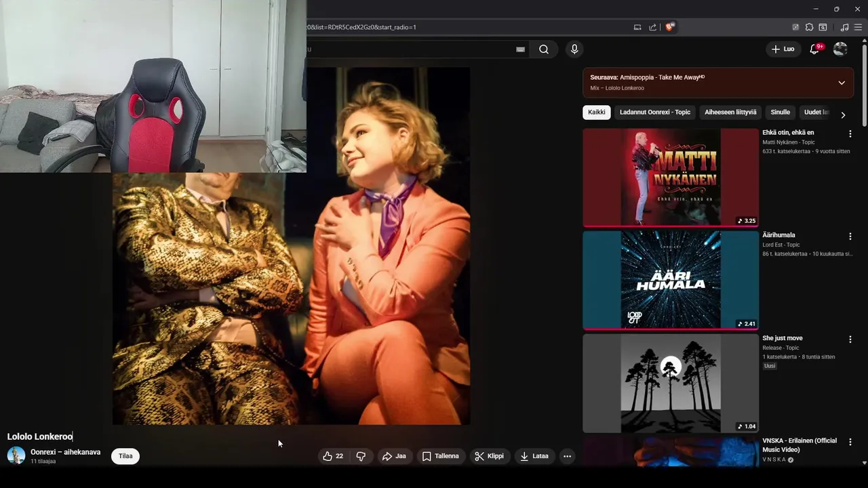Click Matti Nykänen - Topic channel name
Image resolution: width=868 pixels, height=488 pixels.
coord(789,142)
